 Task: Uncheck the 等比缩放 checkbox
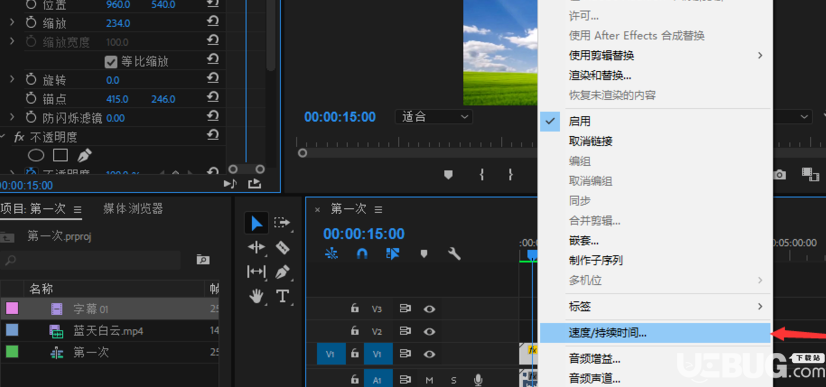(x=111, y=62)
